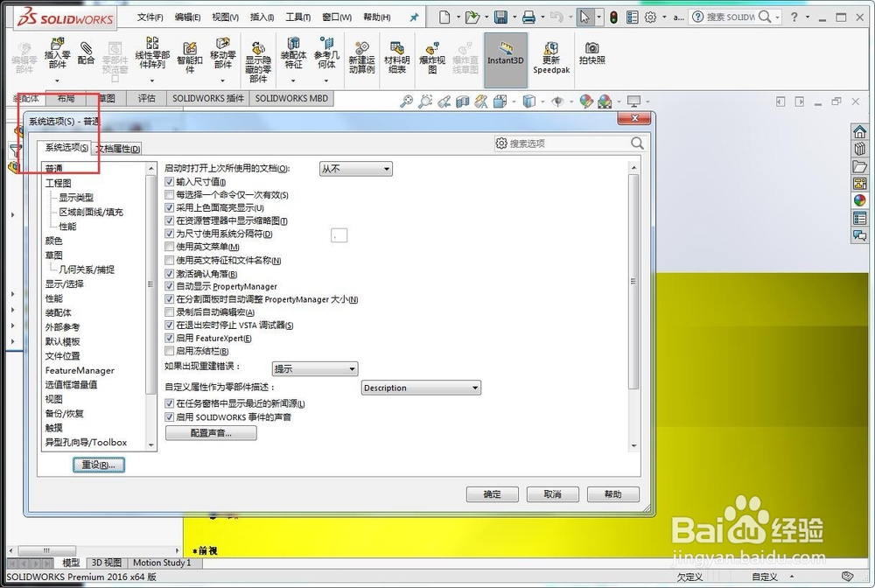Screen dimensions: 875x588
Task: Expand Linear Component Pattern dropdown arrow
Action: [152, 80]
